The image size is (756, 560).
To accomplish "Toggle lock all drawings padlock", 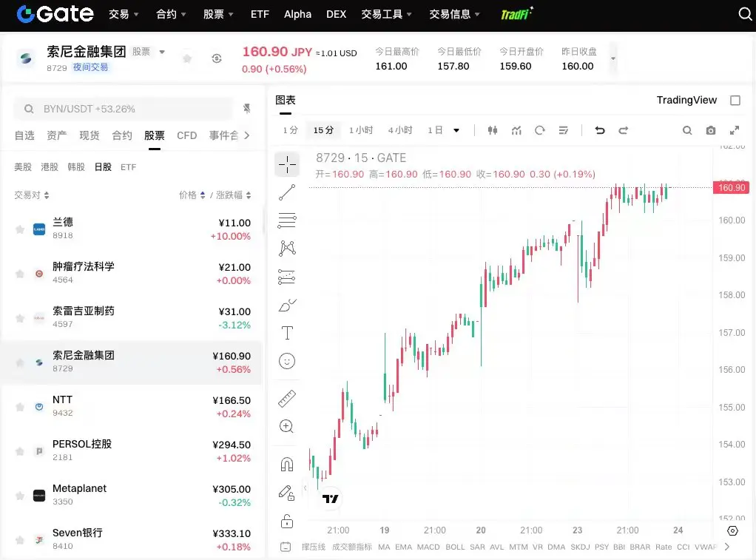I will (x=287, y=521).
